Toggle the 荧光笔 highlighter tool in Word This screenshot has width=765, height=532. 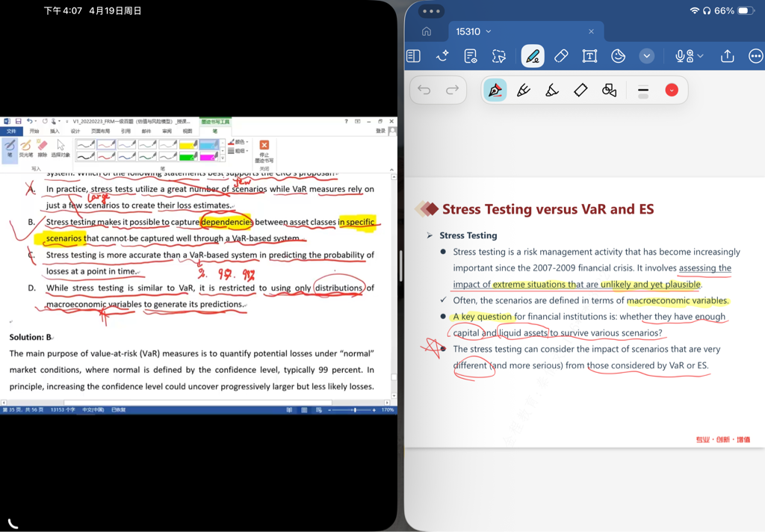[x=26, y=147]
